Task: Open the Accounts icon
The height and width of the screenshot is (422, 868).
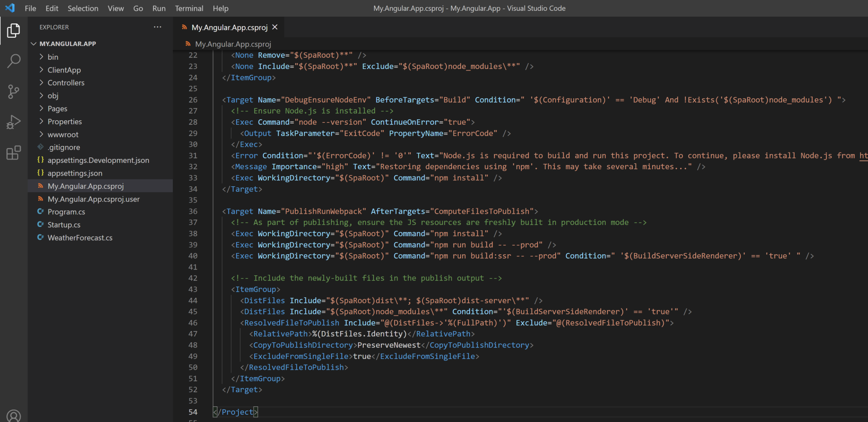Action: (x=14, y=416)
